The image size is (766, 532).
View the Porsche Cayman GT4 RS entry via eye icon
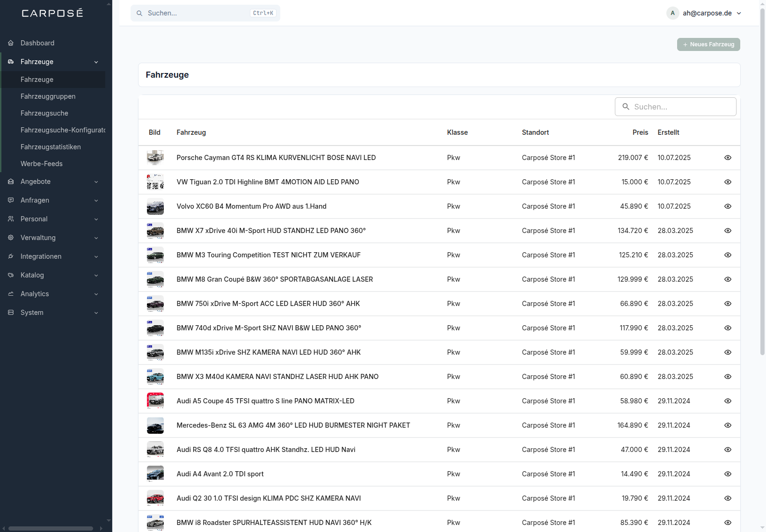728,158
